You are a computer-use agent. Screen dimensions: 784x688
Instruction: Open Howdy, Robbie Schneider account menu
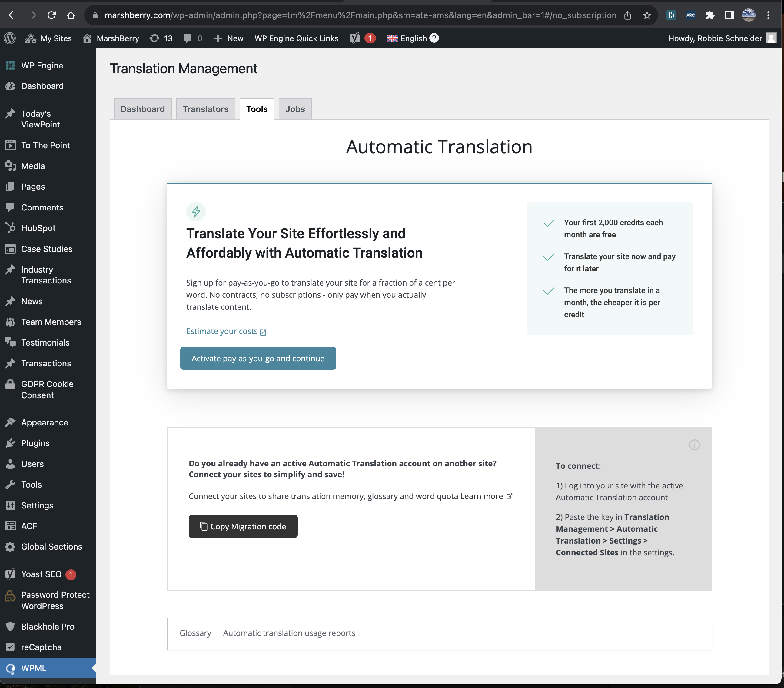point(722,38)
